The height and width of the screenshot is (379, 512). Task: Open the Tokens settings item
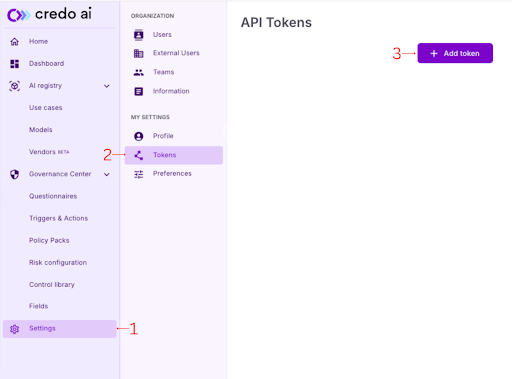[174, 155]
